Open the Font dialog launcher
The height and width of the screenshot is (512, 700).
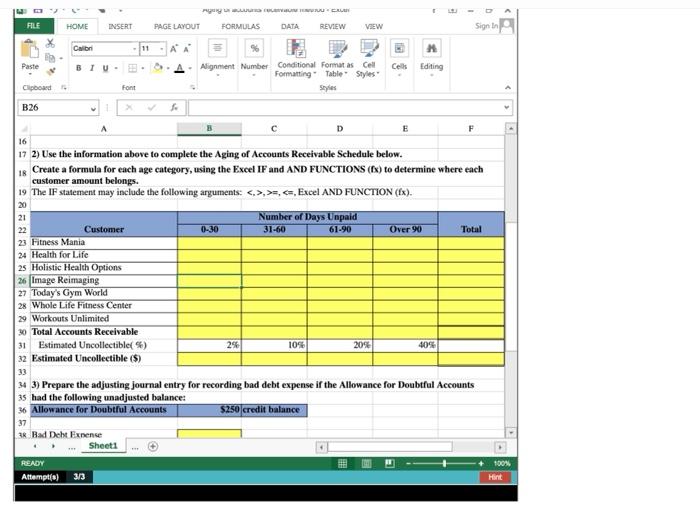[192, 87]
